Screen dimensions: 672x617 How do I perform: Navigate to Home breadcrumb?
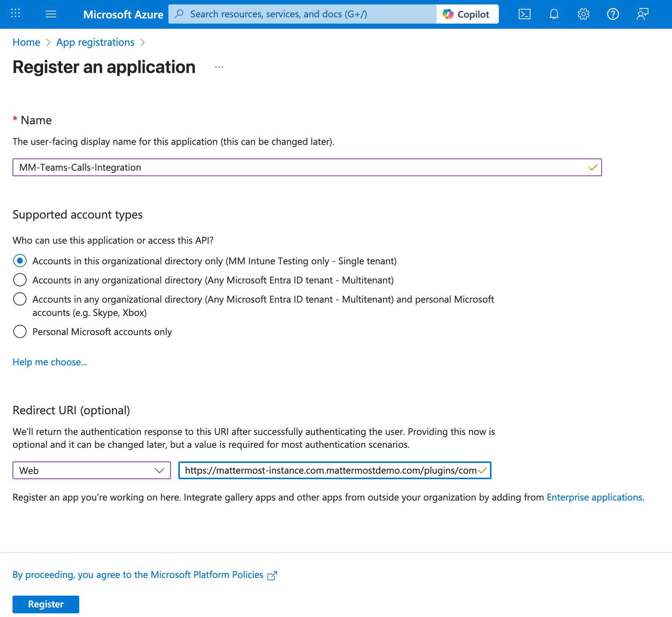(26, 42)
